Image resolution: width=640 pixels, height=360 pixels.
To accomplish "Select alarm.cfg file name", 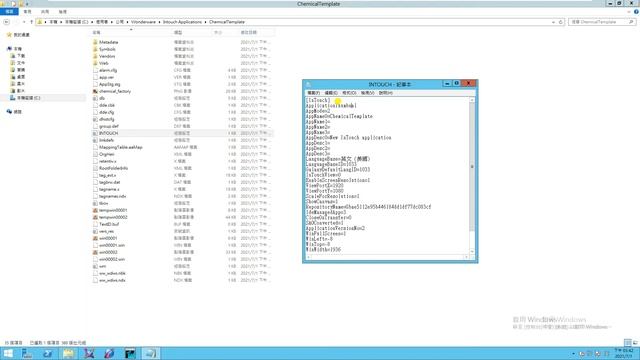I will 108,70.
